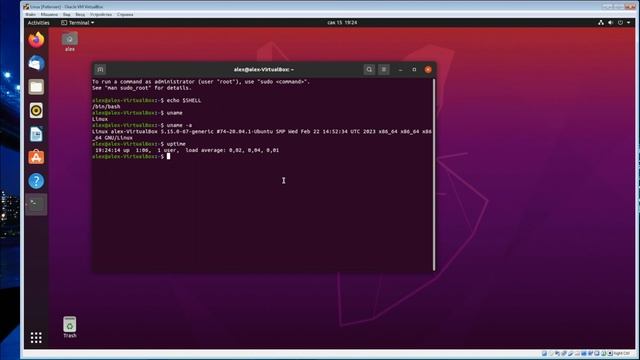Screen dimensions: 640x360
Task: Click the optical disk indicator in VirtualBox status bar
Action: click(551, 353)
